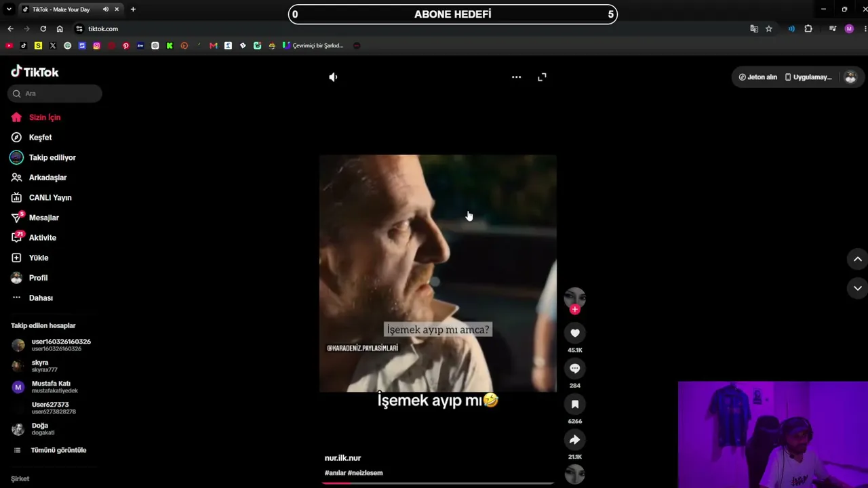This screenshot has width=868, height=488.
Task: Follow the creator with the plus badge
Action: coord(574,310)
